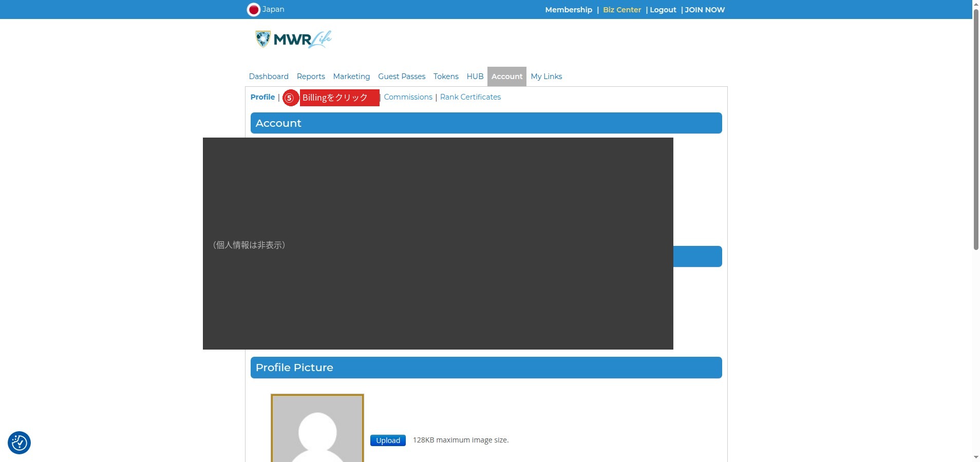Click the page vertical scrollbar thumb
The width and height of the screenshot is (980, 462).
pos(976,128)
